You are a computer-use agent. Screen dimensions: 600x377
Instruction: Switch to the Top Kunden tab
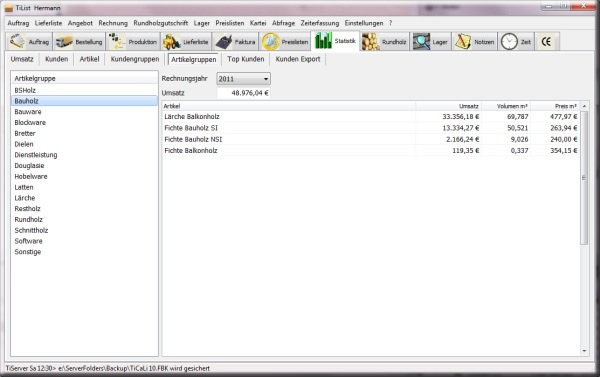coord(246,59)
